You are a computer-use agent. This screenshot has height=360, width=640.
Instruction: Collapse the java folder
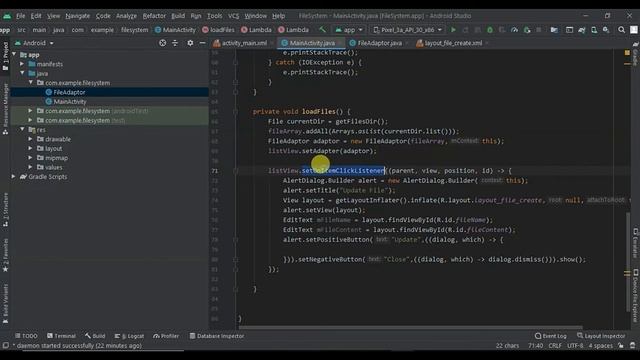coord(22,73)
